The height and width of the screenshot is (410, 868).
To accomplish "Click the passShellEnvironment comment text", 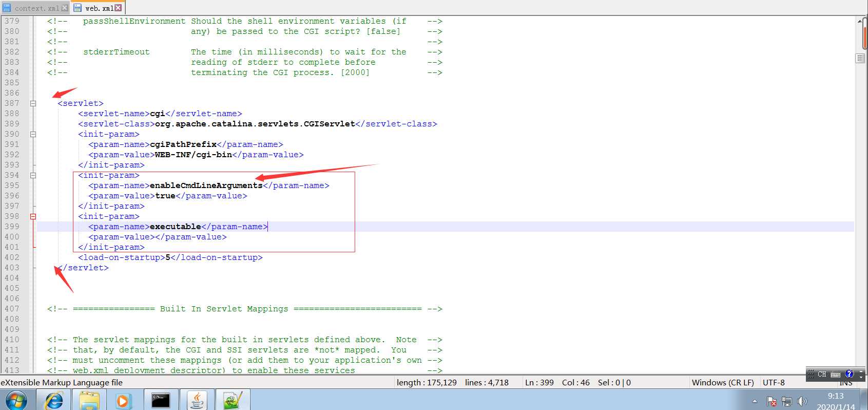I will pyautogui.click(x=134, y=21).
